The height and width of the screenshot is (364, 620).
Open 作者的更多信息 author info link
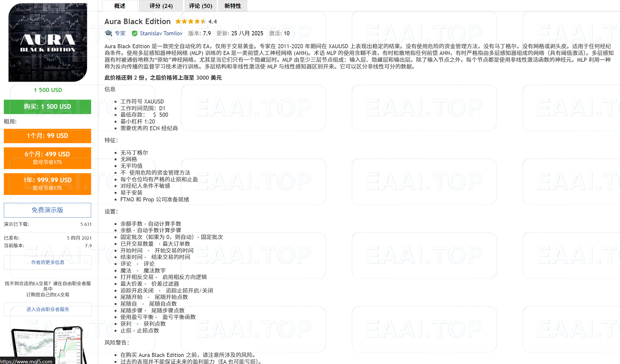point(48,262)
